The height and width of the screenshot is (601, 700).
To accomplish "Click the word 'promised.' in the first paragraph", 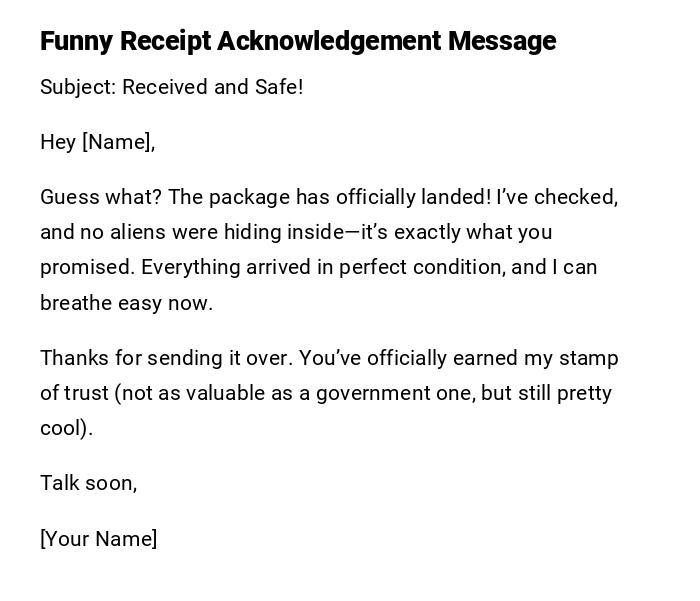I will (87, 267).
